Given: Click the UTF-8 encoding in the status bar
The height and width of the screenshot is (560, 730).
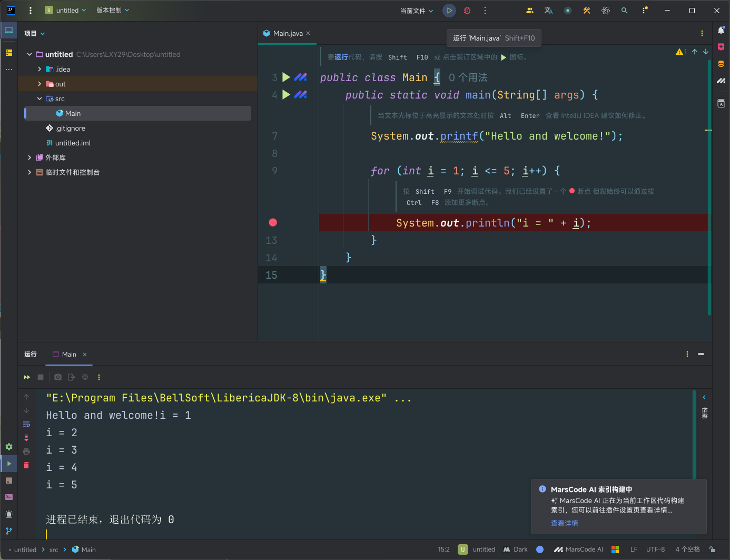Looking at the screenshot, I should pos(655,549).
